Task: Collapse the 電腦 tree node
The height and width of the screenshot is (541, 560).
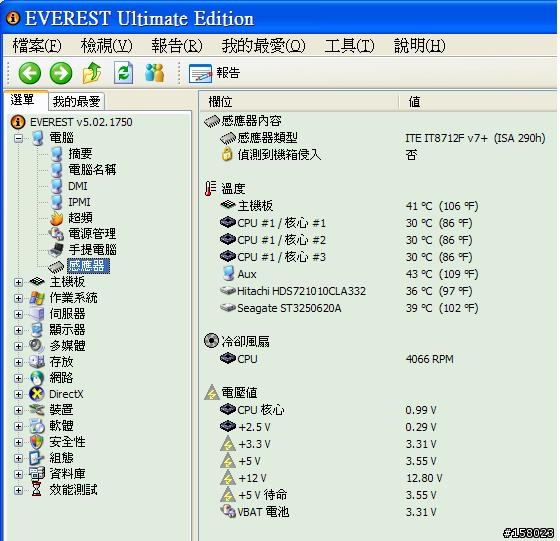Action: [x=19, y=138]
